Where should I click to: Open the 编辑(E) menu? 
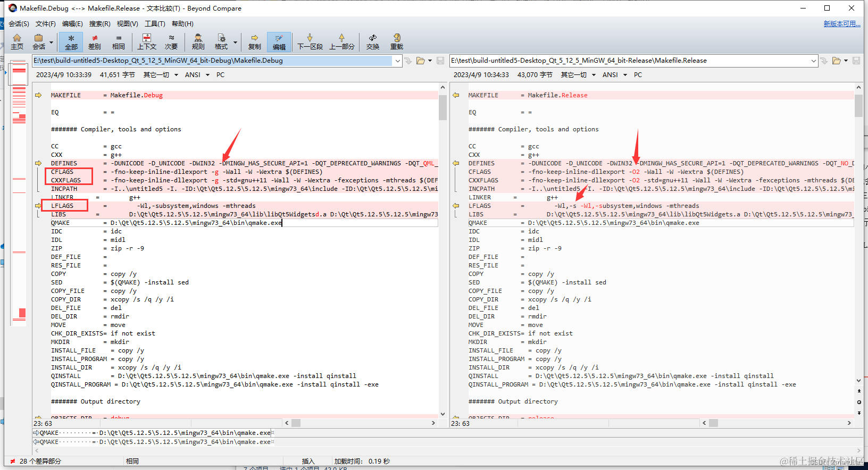point(72,24)
